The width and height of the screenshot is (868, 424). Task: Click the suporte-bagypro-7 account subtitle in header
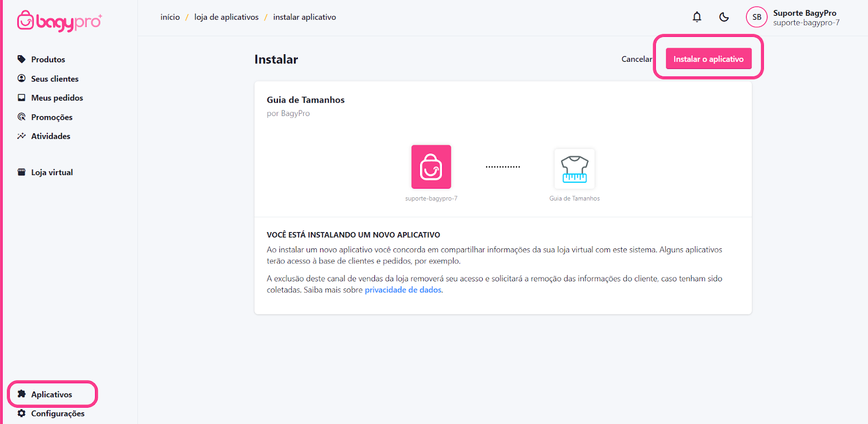(x=806, y=22)
